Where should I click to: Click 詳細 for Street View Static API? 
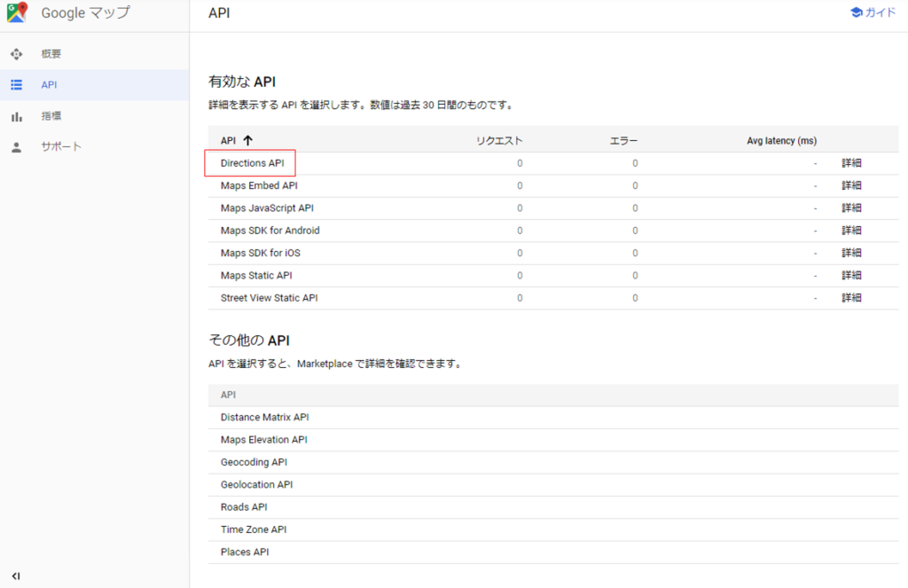[851, 298]
